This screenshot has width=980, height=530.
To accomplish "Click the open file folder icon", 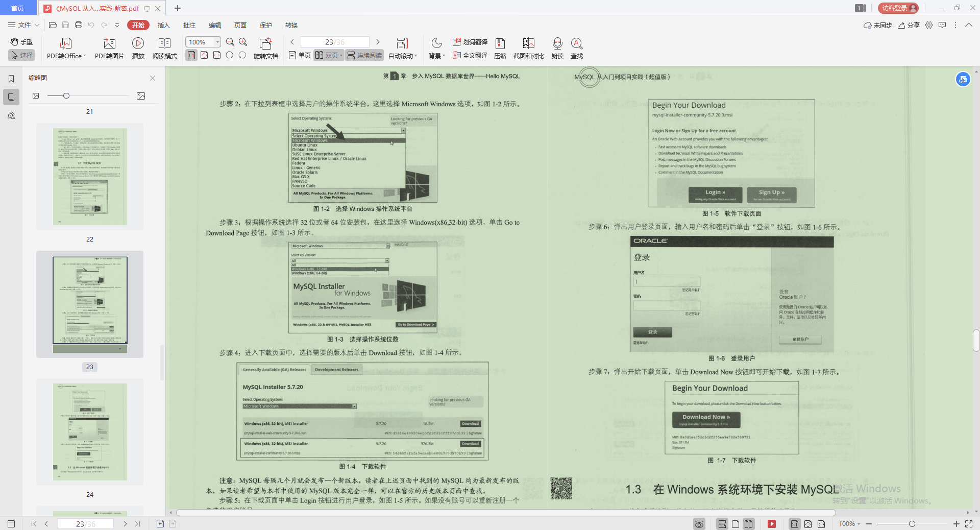I will point(53,25).
